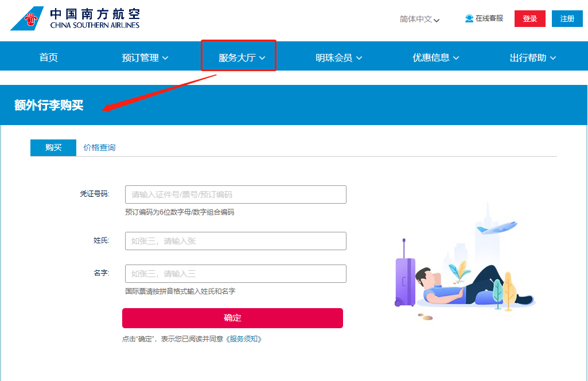Click the blue 注册 register button
The width and height of the screenshot is (588, 381).
pos(567,18)
